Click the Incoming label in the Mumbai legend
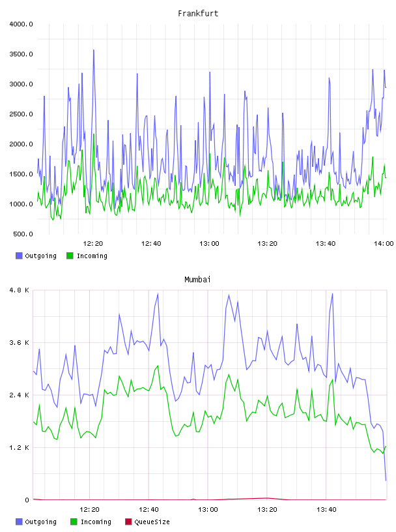396x532 pixels. (x=96, y=522)
